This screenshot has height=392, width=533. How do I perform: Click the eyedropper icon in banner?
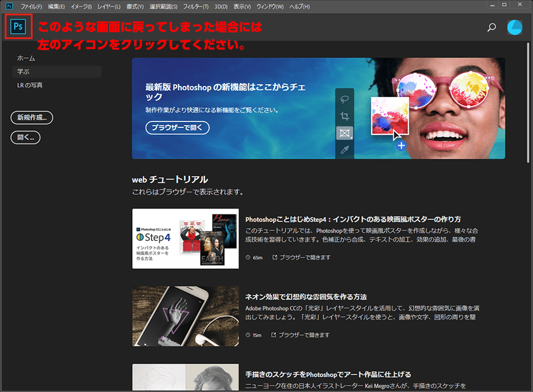pos(344,150)
